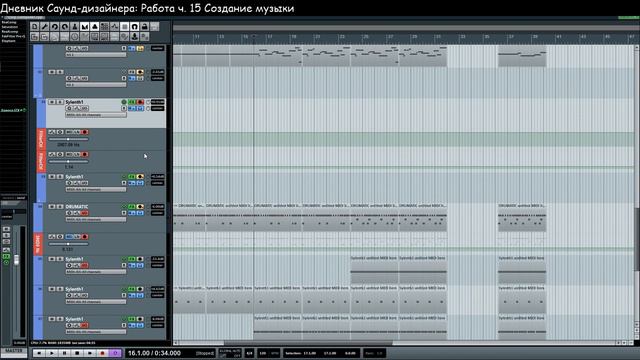This screenshot has height=360, width=640.
Task: Toggle the grid lines toolbar icon
Action: (124, 27)
